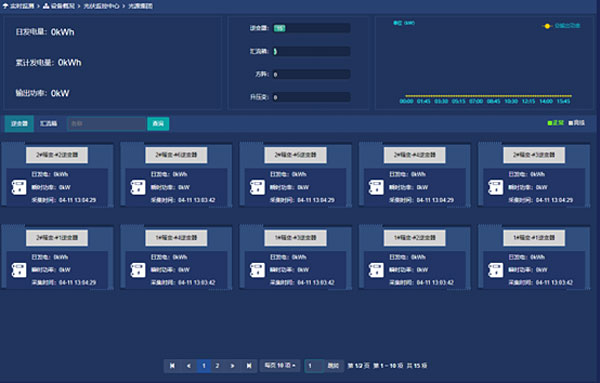Switch to the 汇流箱 tab
Viewport: 600px width, 383px height.
[x=49, y=124]
